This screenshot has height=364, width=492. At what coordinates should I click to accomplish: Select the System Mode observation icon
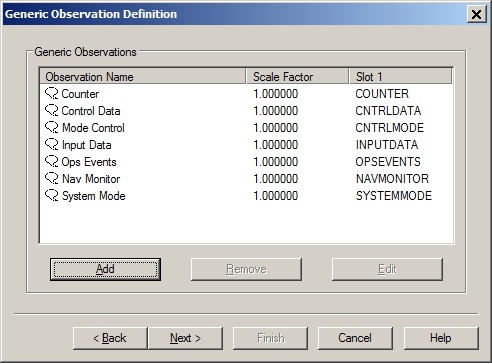tap(52, 196)
